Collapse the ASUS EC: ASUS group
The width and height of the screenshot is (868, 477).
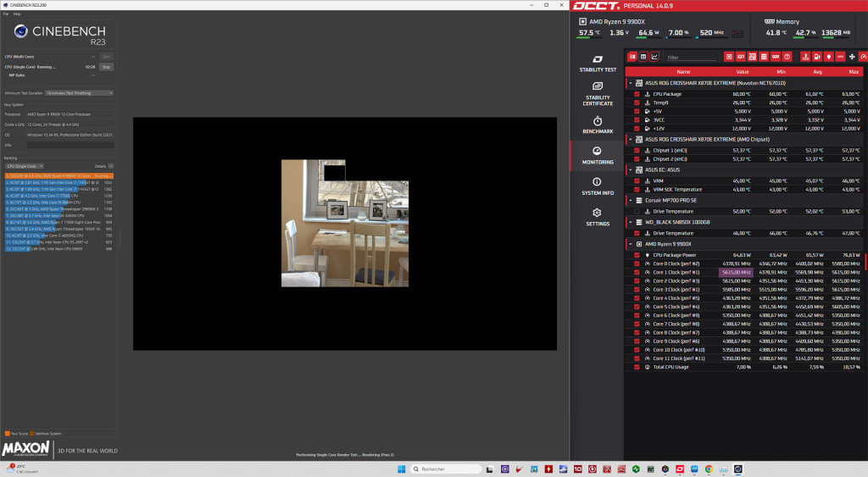630,170
